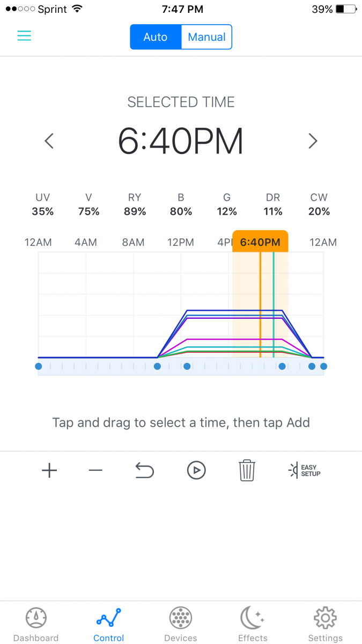Go to the next time point
362x644 pixels.
(x=313, y=141)
